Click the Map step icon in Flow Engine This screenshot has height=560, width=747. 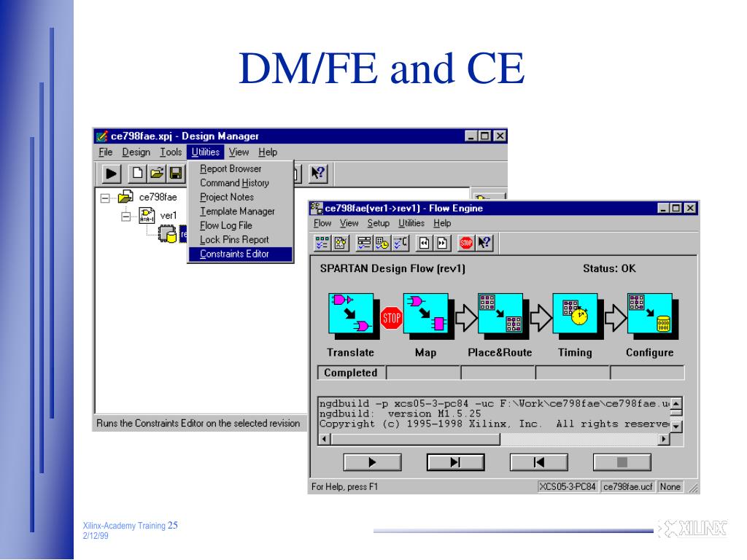(425, 314)
